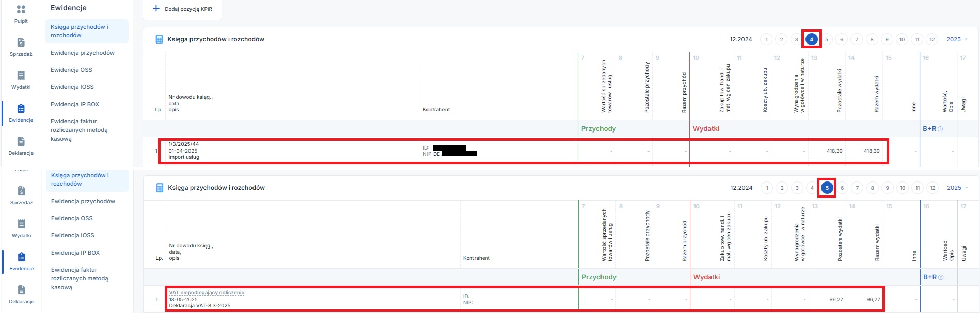The width and height of the screenshot is (980, 314).
Task: Expand the 2025 year dropdown in upper ledger
Action: pyautogui.click(x=957, y=39)
